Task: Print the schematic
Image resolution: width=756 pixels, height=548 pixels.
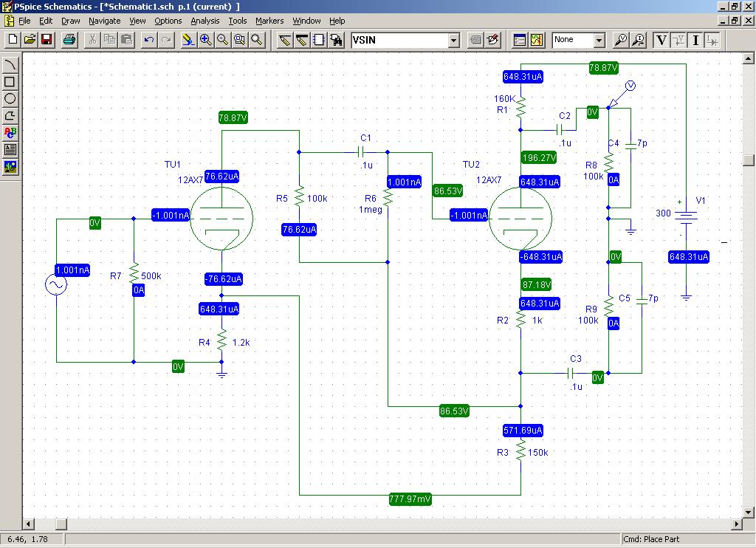Action: click(69, 40)
